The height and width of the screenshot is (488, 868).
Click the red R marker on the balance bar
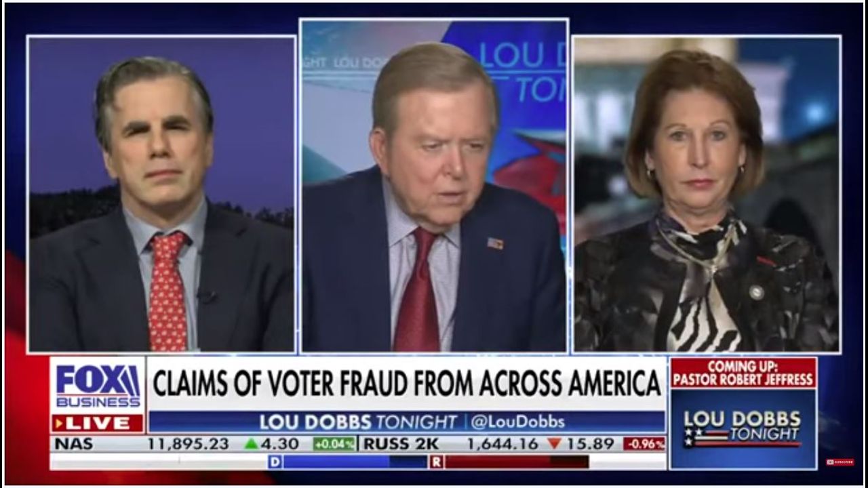point(437,462)
